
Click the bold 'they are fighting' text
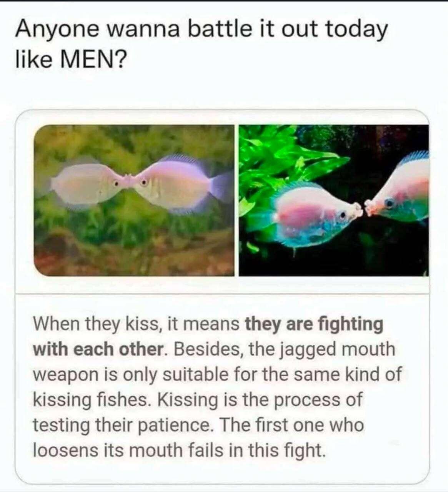coord(314,324)
